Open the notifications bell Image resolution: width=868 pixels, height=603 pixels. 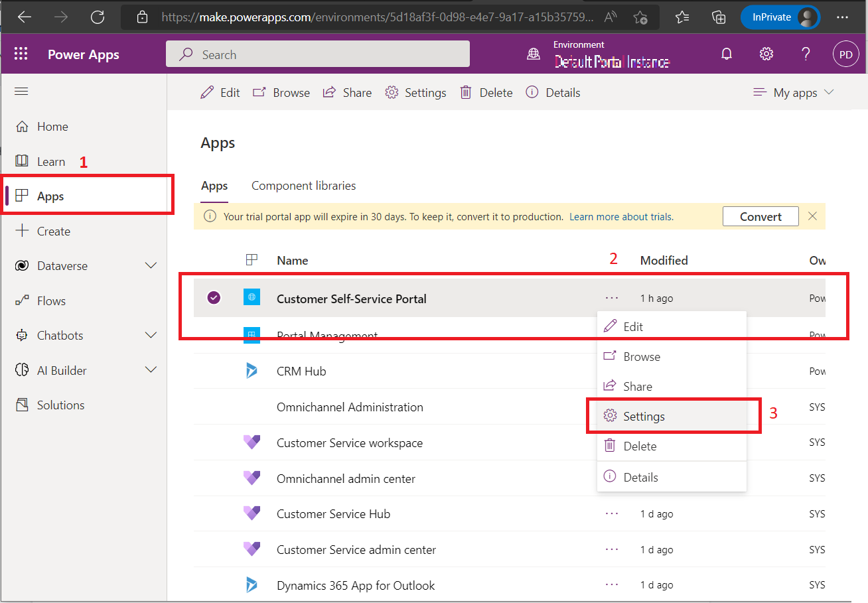click(727, 54)
